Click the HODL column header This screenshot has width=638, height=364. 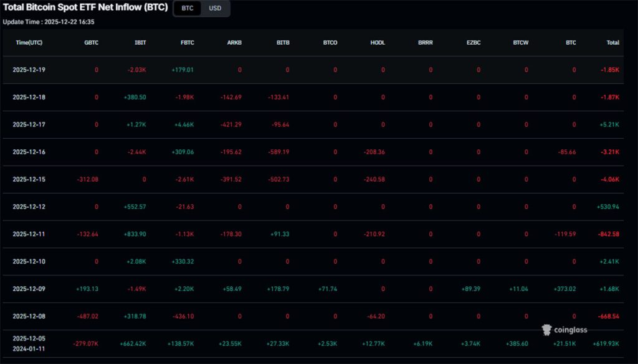click(377, 43)
